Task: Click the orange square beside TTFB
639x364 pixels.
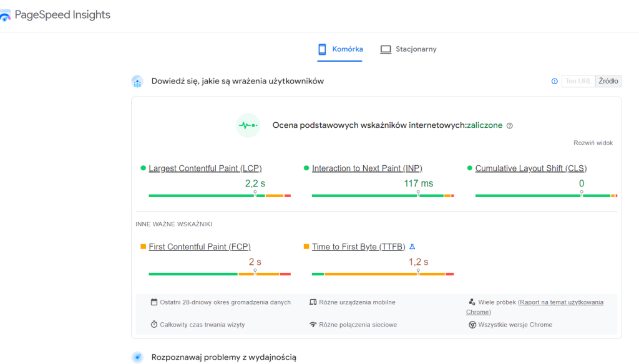Action: 306,246
